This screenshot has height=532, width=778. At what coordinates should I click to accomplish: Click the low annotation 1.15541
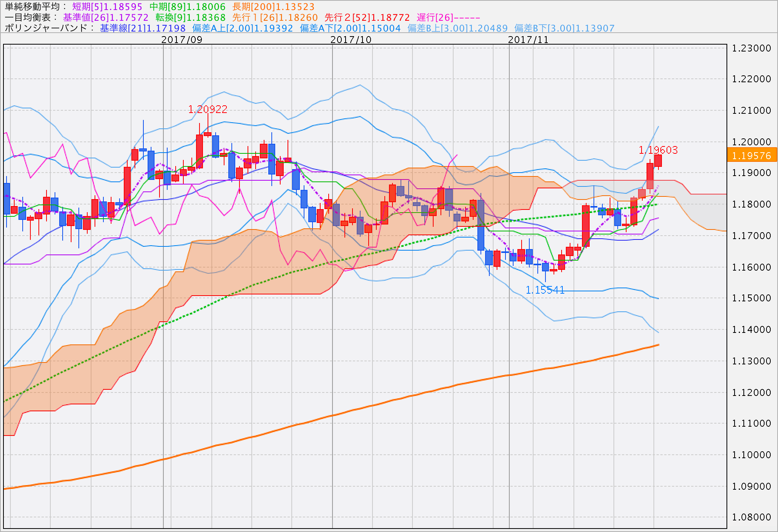click(545, 290)
